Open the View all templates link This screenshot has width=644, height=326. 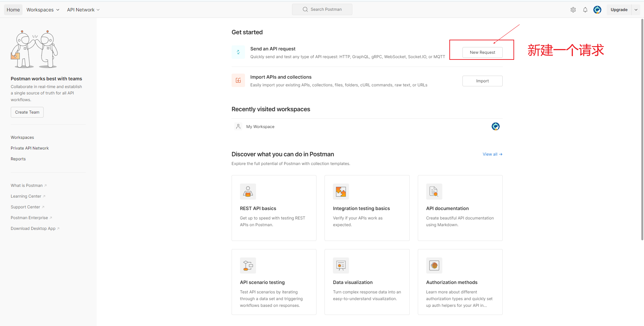(492, 154)
